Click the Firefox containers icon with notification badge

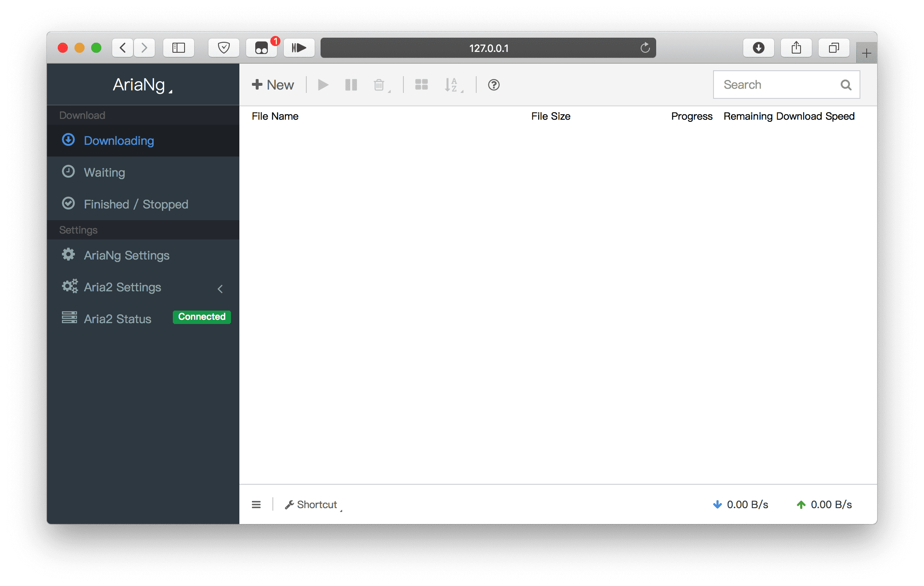pos(262,48)
